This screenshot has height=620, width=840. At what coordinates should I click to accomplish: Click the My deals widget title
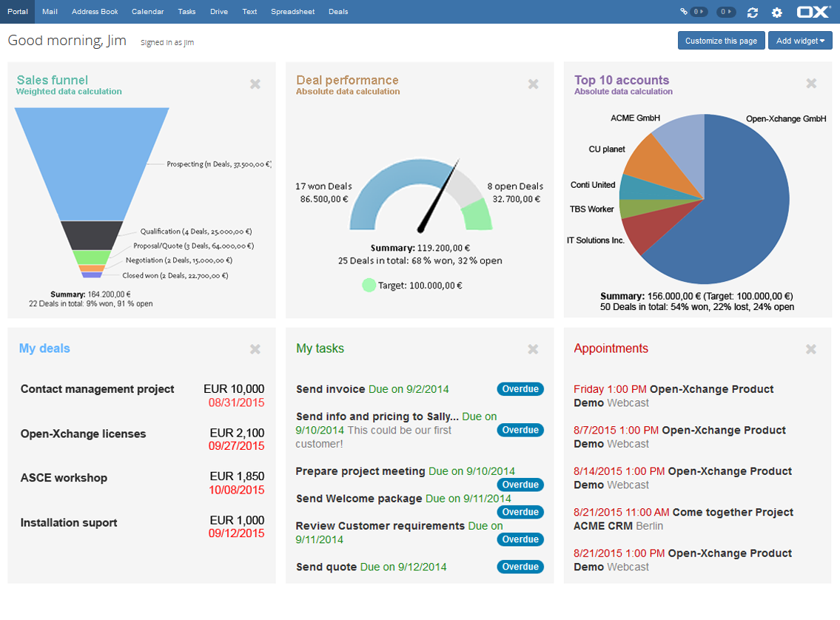[x=44, y=348]
